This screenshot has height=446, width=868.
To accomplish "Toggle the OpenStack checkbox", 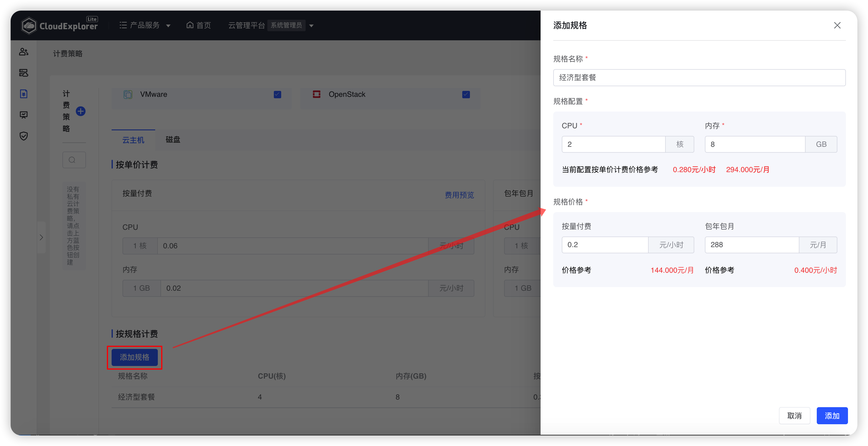I will point(466,95).
